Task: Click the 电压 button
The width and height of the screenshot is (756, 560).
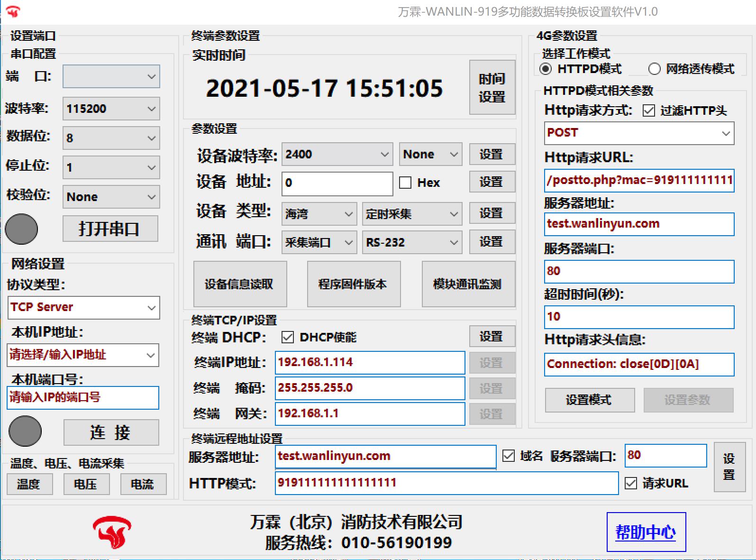Action: coord(86,484)
